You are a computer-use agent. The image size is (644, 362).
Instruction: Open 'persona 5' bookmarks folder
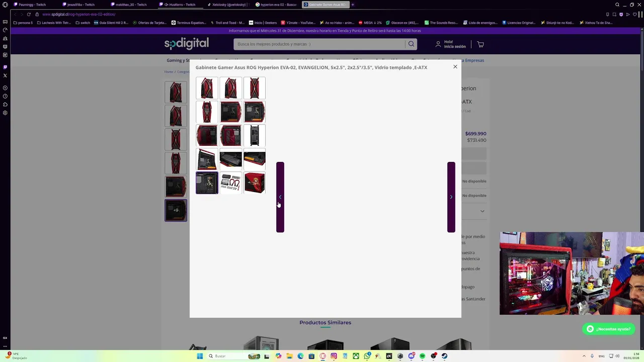click(23, 23)
